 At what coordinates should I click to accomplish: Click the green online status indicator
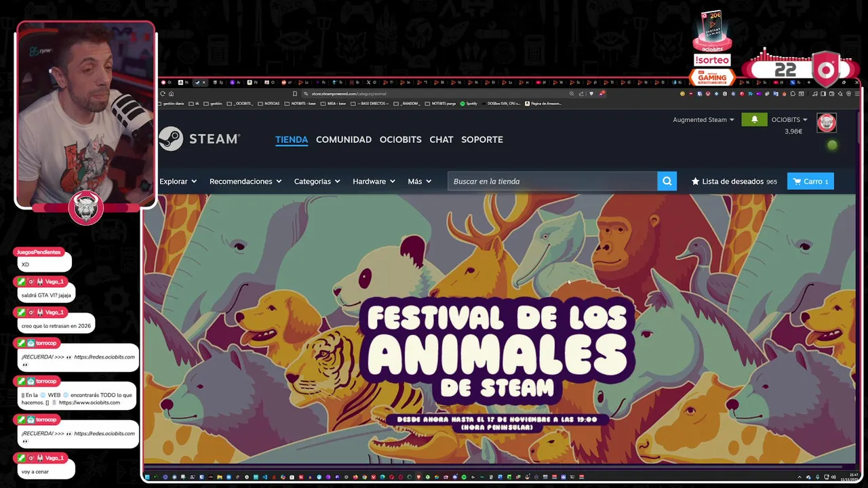(x=832, y=145)
